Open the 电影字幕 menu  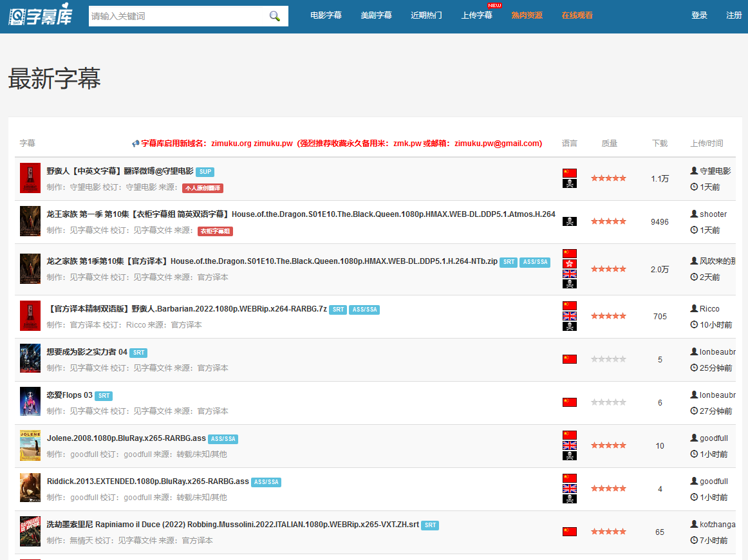326,15
